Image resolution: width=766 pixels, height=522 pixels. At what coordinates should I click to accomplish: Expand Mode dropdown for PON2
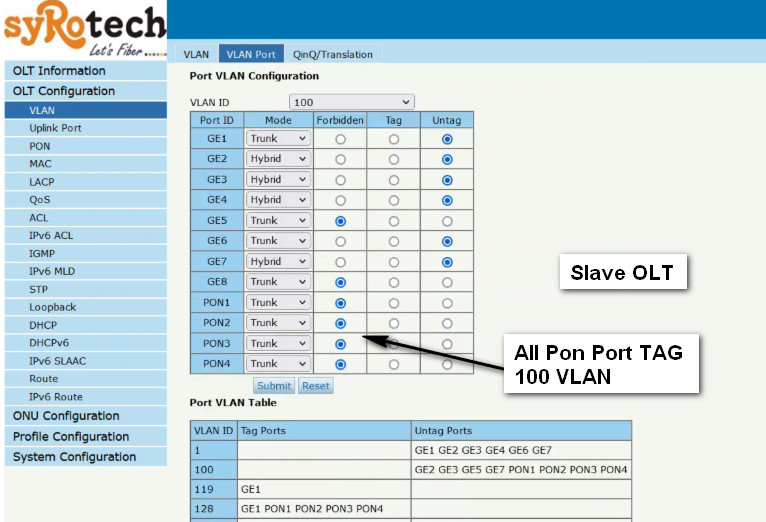[x=278, y=323]
